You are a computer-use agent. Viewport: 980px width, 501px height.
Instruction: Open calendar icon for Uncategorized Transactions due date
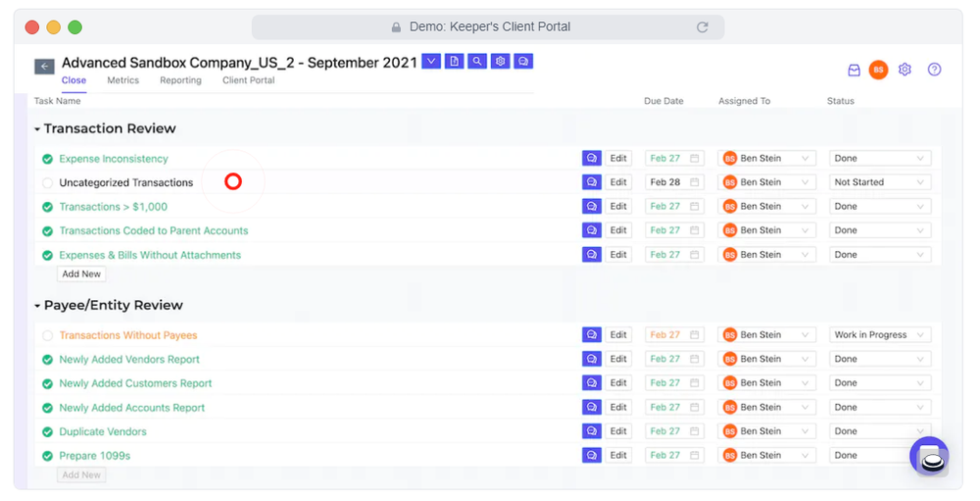(695, 182)
